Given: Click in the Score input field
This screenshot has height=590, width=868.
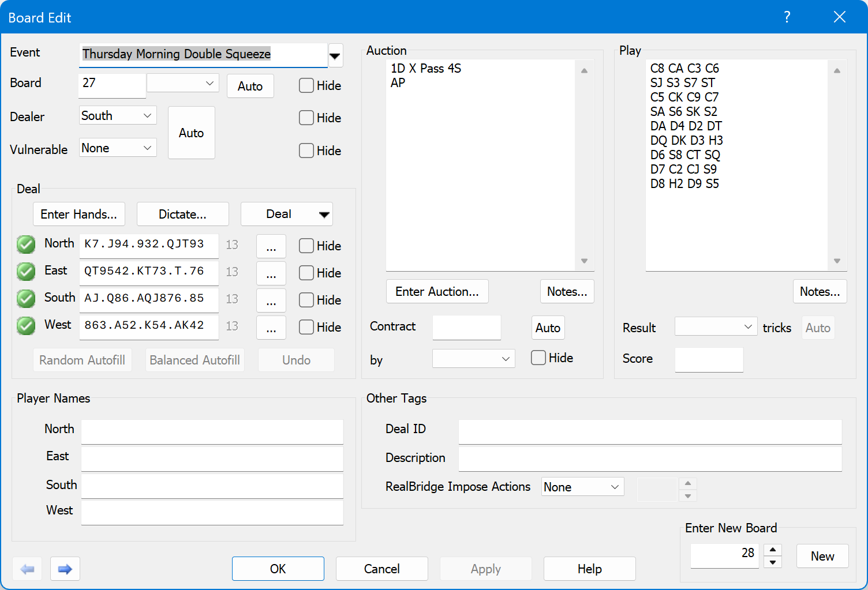Looking at the screenshot, I should click(x=709, y=360).
